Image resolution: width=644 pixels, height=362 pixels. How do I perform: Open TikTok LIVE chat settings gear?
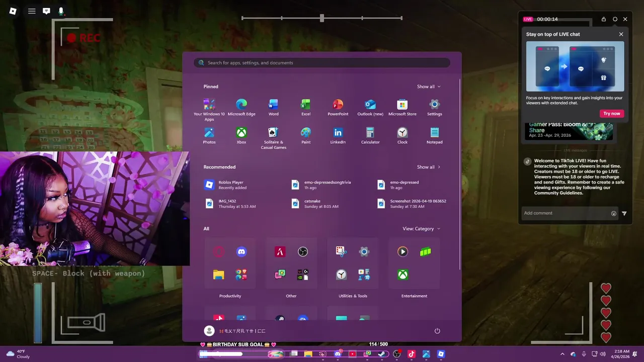(615, 19)
